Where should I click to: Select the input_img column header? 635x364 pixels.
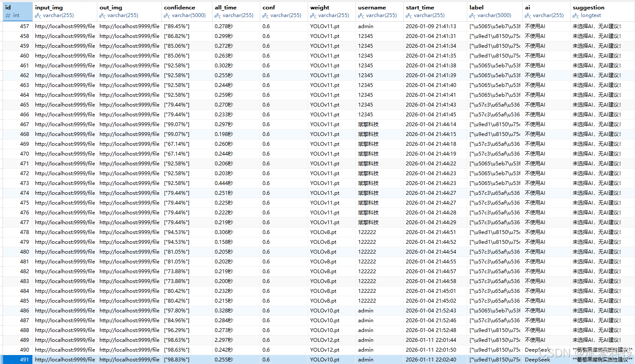pos(64,11)
